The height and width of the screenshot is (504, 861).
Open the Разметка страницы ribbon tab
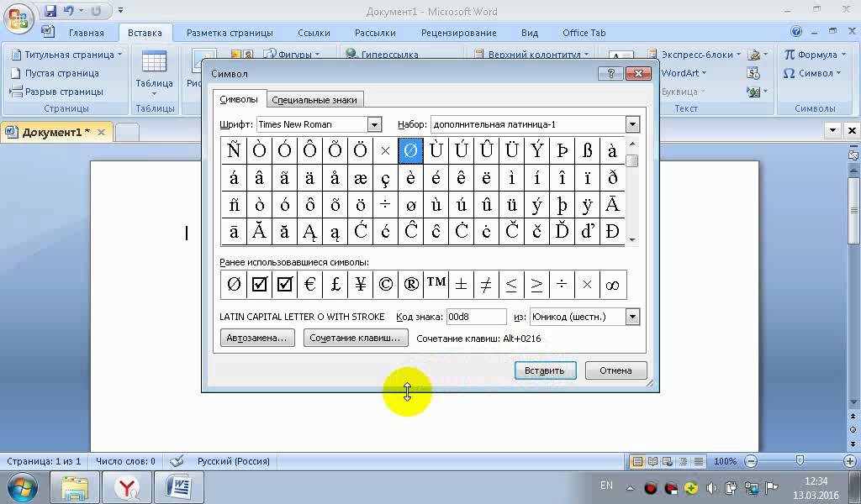coord(230,33)
